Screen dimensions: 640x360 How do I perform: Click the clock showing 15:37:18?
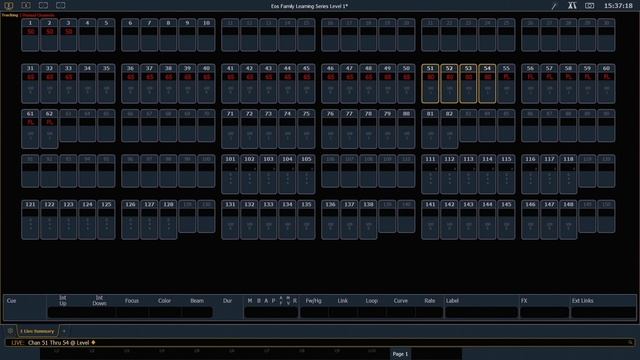click(x=618, y=6)
